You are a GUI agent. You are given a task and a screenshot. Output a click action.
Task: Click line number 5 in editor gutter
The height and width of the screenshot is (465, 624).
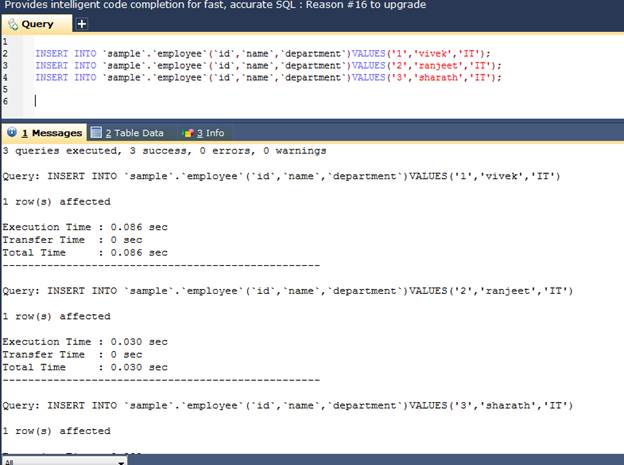point(5,89)
